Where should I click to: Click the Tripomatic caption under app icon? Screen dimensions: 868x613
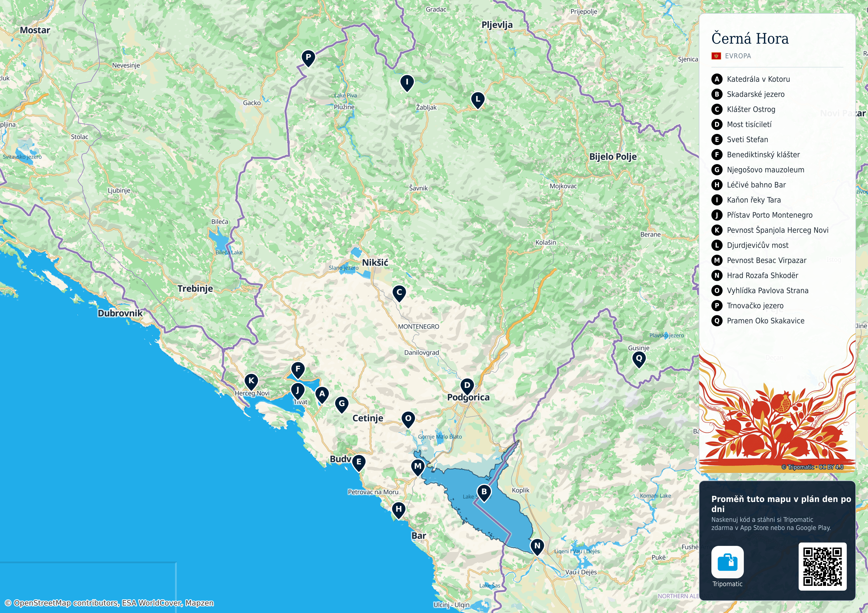pos(727,584)
